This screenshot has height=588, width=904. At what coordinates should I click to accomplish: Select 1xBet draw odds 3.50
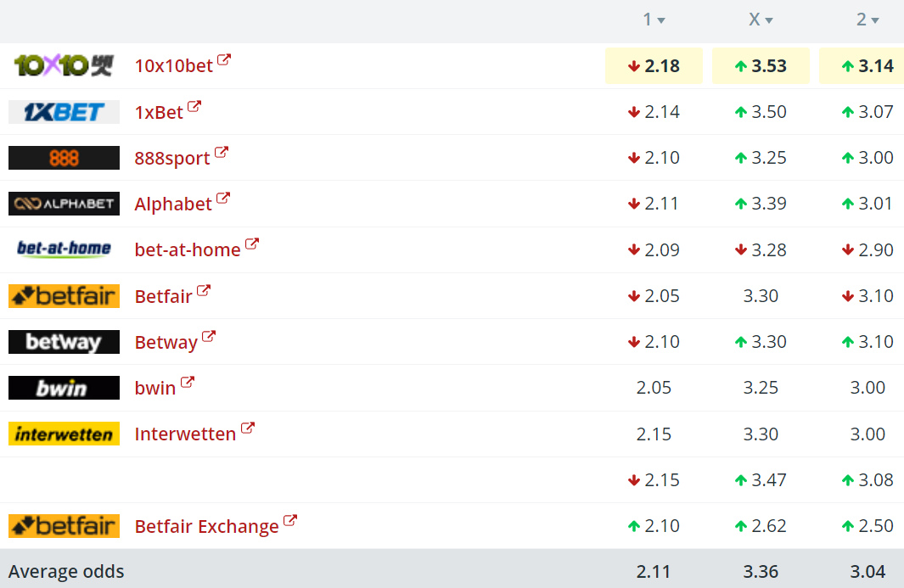point(761,112)
